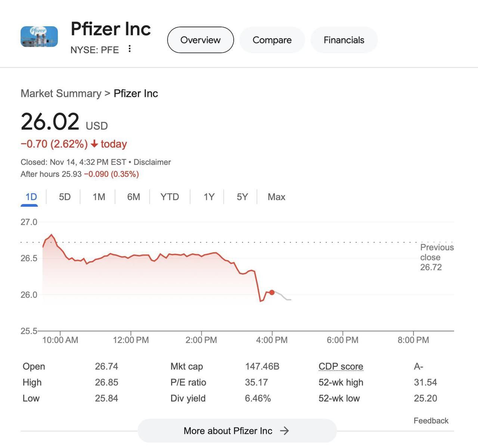The height and width of the screenshot is (448, 478).
Task: Click the Pfizer logo thumbnail
Action: [39, 37]
